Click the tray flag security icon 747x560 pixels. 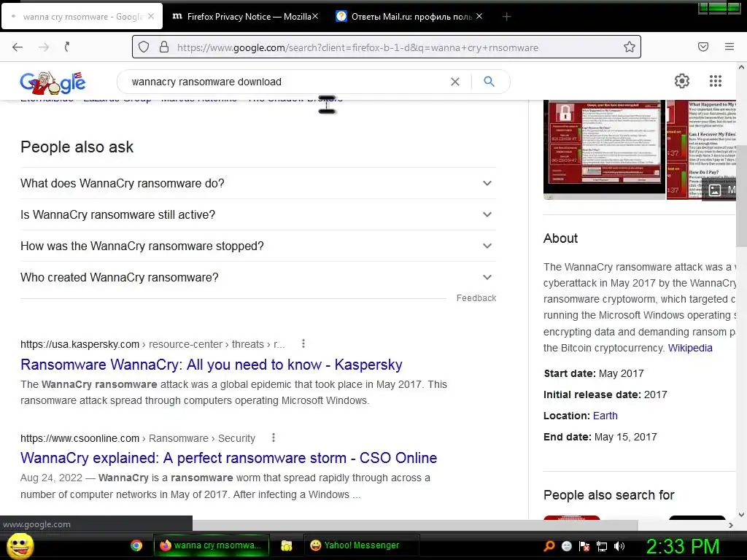pos(584,546)
